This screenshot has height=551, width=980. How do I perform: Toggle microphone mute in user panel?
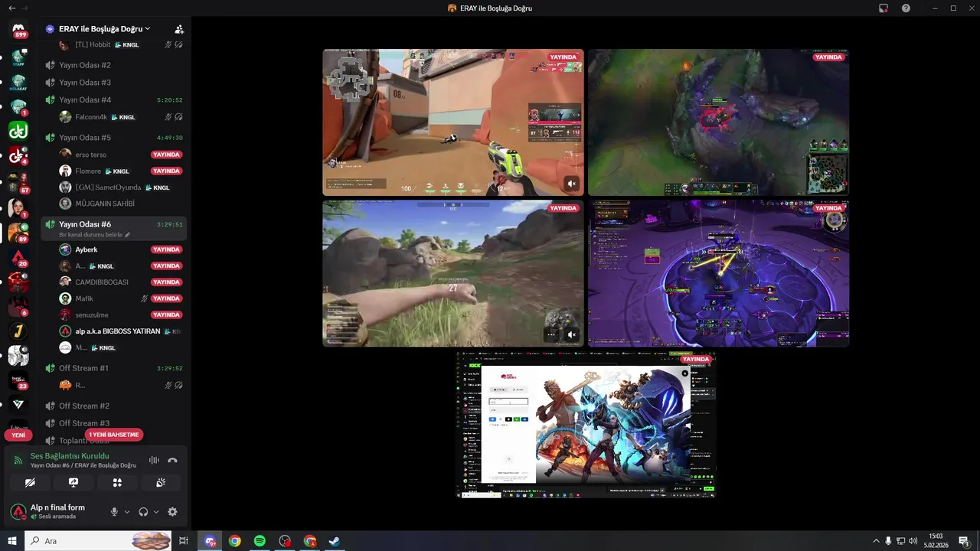114,512
